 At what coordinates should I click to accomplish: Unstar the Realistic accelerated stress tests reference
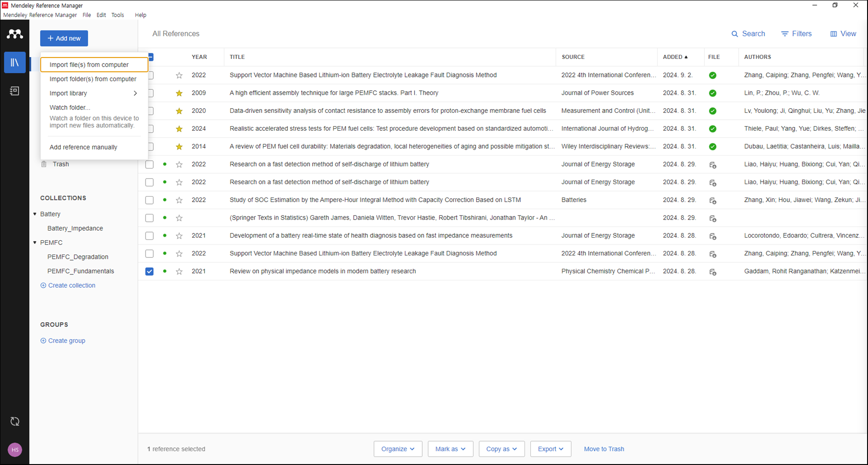pos(179,129)
